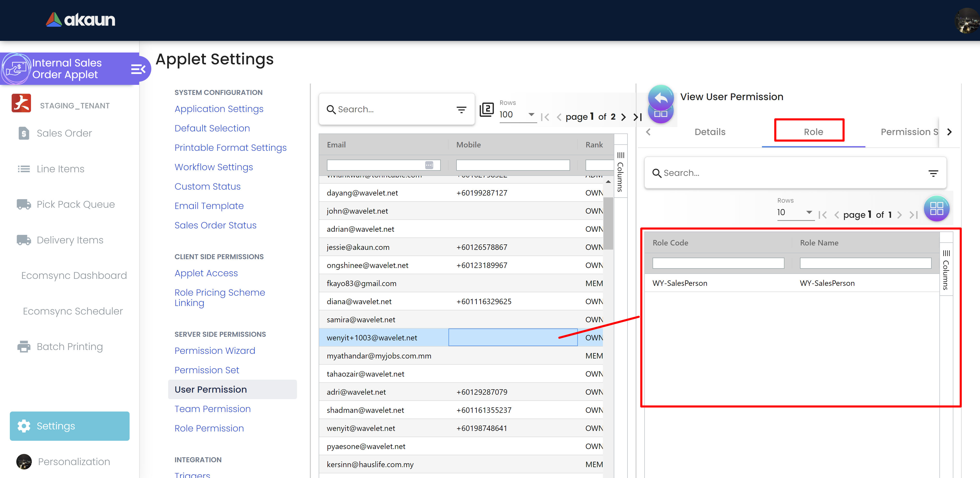Viewport: 980px width, 478px height.
Task: Open Permission Wizard link
Action: (x=215, y=350)
